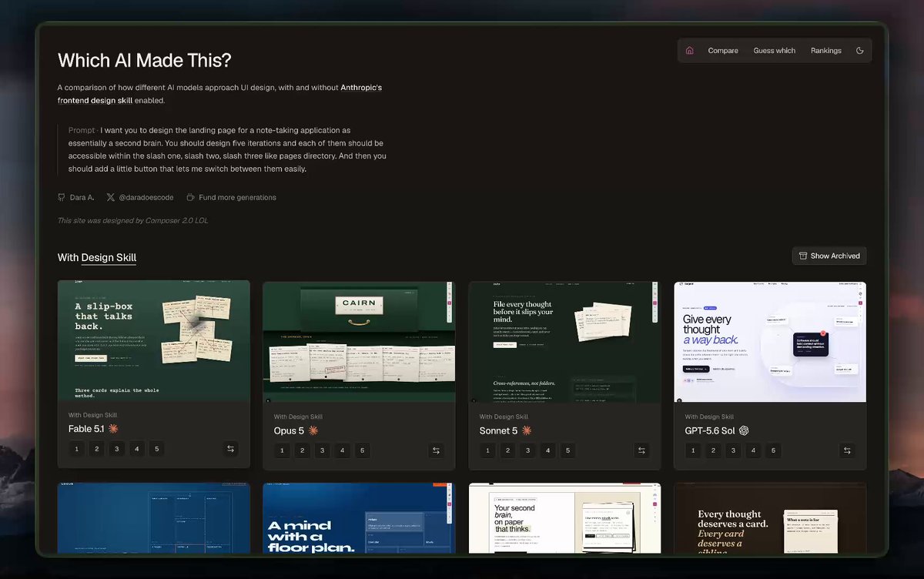Viewport: 924px width, 579px height.
Task: Click the Show Archived button
Action: pyautogui.click(x=829, y=256)
